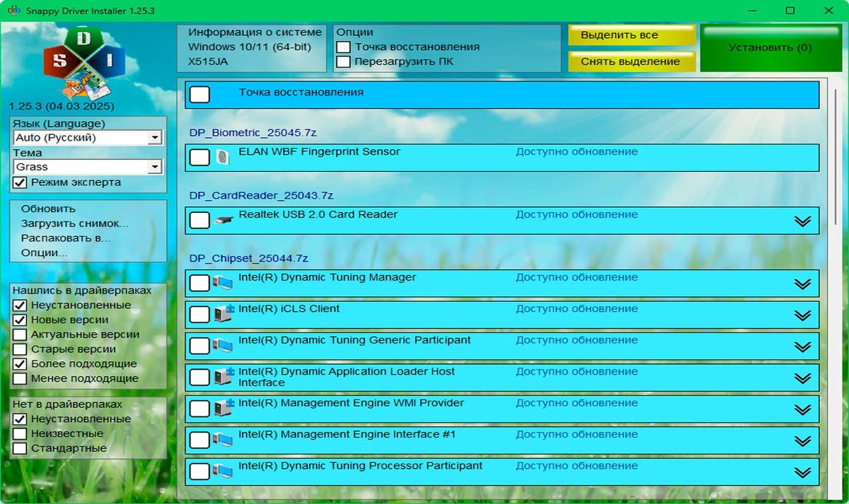This screenshot has width=849, height=504.
Task: Tick the Точка восстановления option checkbox
Action: point(343,47)
